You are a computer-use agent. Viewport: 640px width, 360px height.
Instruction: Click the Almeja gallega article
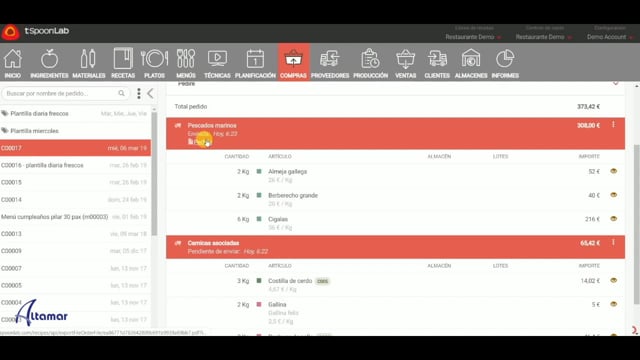(287, 172)
